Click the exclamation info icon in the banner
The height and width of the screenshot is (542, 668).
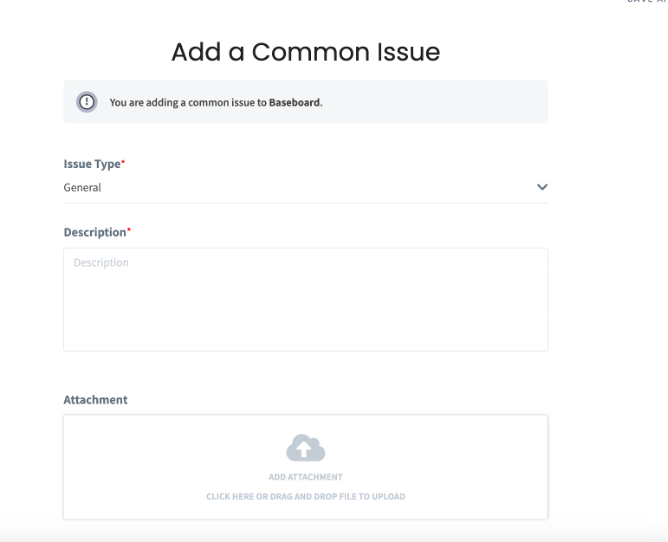(x=87, y=102)
